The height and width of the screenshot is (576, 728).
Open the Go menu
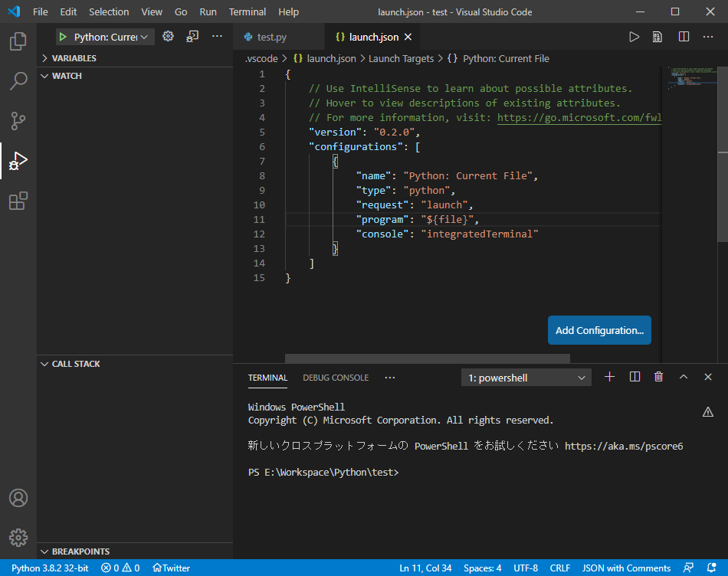click(181, 11)
